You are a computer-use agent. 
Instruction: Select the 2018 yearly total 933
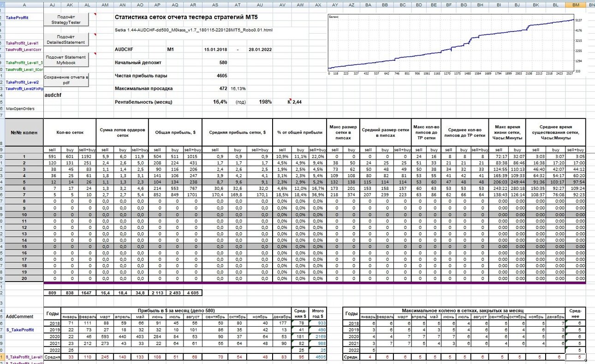[x=318, y=323]
